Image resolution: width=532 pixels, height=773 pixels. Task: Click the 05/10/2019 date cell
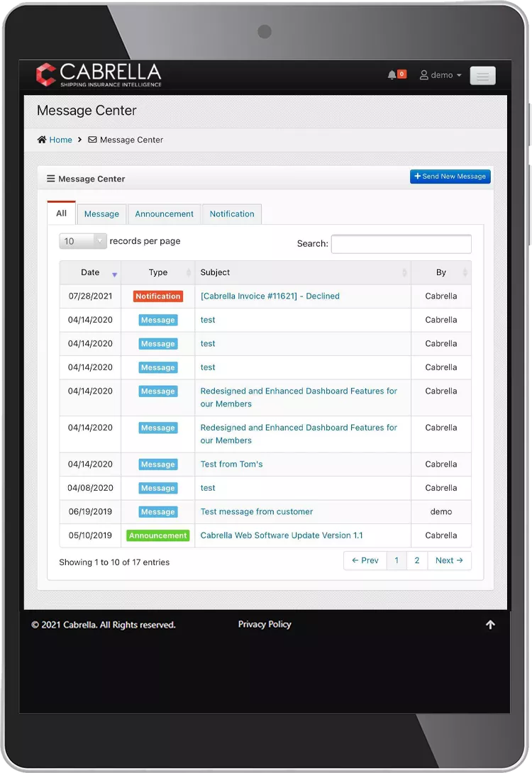(x=90, y=535)
